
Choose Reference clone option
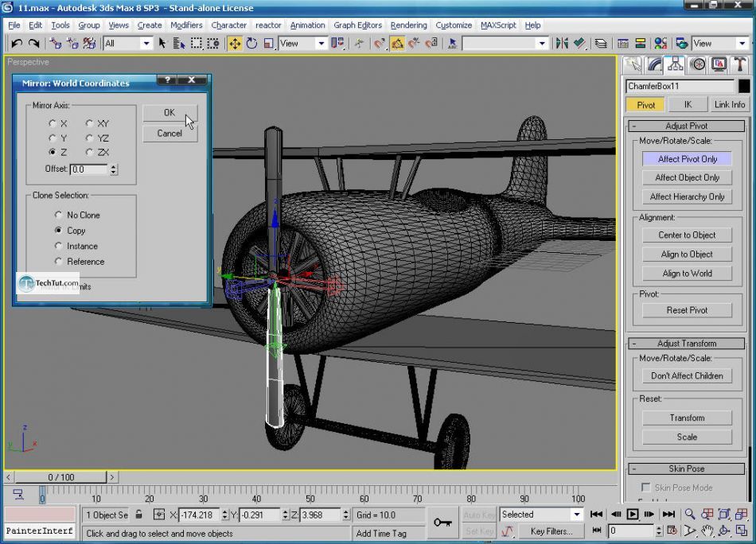click(58, 261)
